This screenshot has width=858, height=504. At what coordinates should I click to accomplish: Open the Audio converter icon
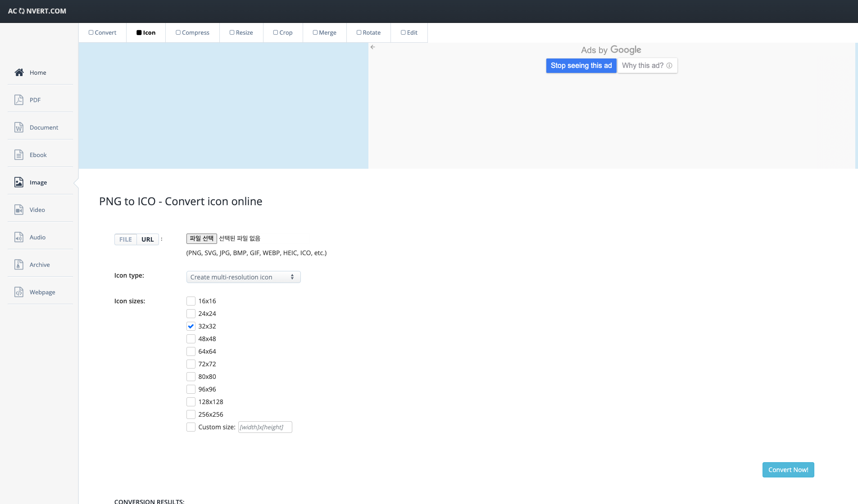click(x=19, y=237)
